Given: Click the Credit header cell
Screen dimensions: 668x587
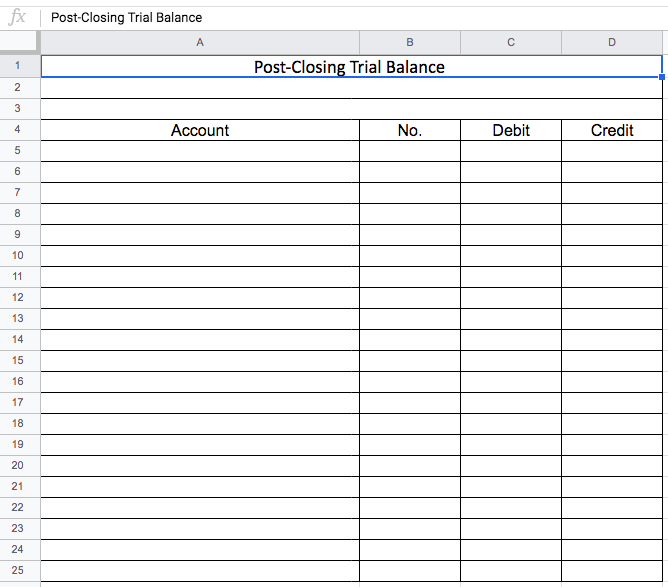Looking at the screenshot, I should click(612, 130).
